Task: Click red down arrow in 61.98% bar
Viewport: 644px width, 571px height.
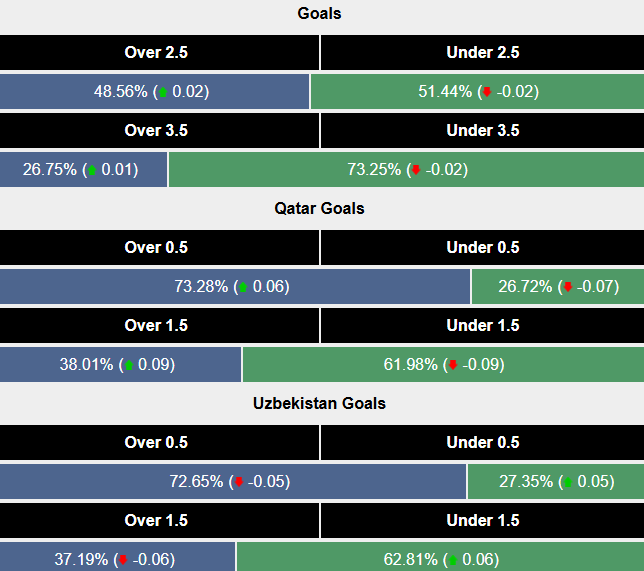Action: [x=452, y=365]
